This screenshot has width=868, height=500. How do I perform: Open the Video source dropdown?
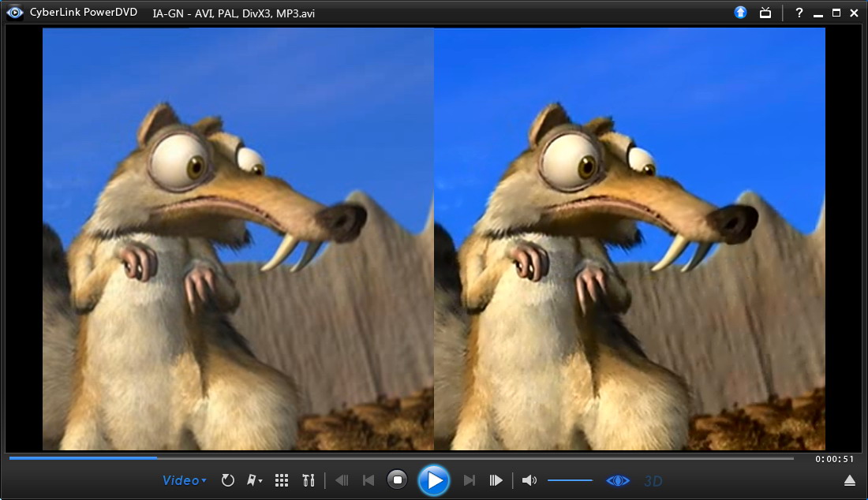[185, 480]
